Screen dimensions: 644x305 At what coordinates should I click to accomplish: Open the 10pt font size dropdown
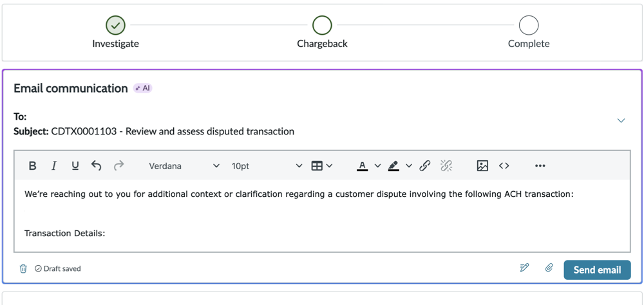click(267, 166)
